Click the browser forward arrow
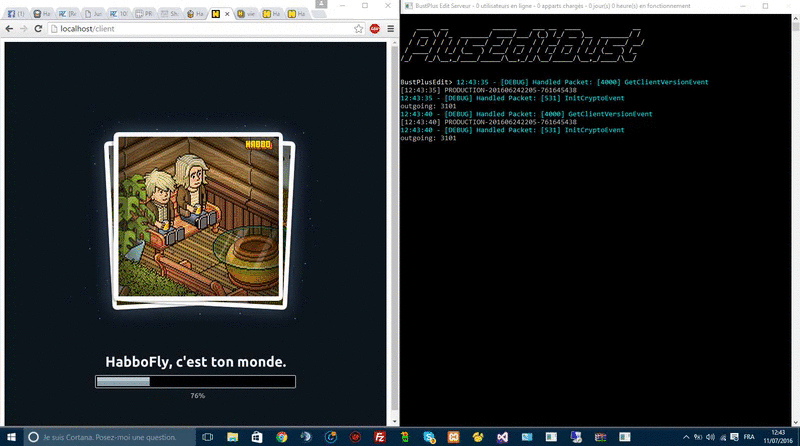The width and height of the screenshot is (800, 446). 23,29
